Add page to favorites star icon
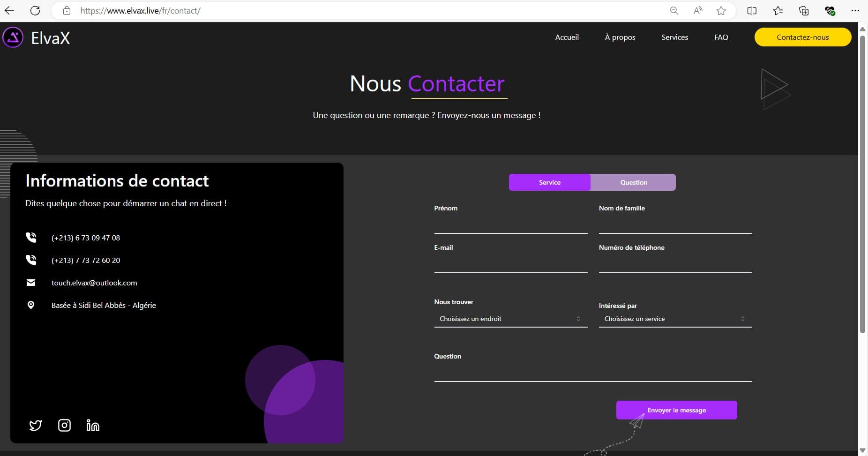This screenshot has width=868, height=456. (721, 10)
